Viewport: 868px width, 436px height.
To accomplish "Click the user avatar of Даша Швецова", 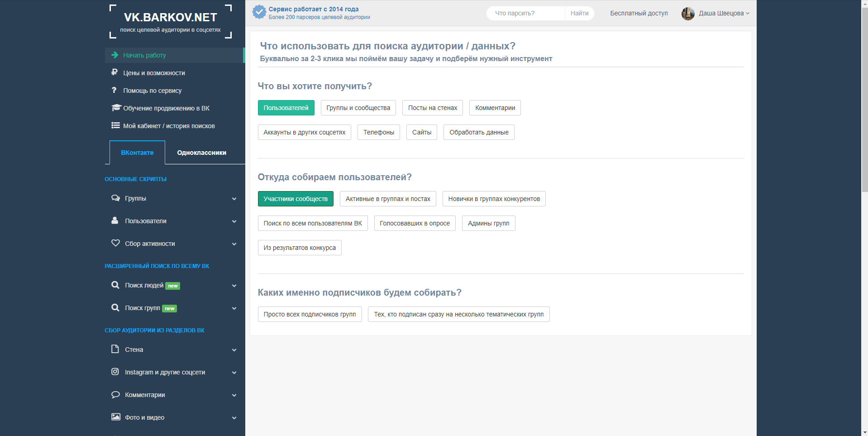I will click(688, 14).
